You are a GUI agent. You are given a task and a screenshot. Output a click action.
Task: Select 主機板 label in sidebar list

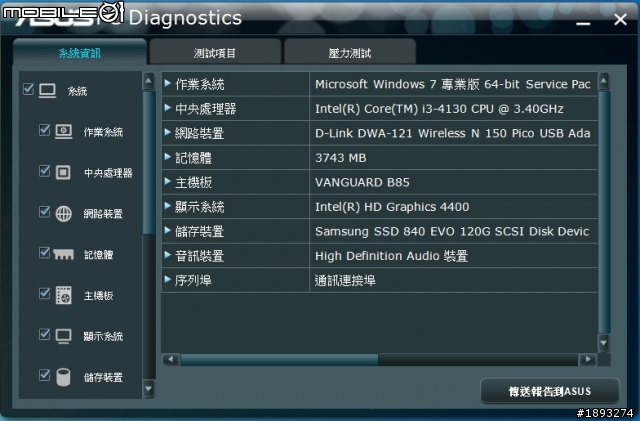98,295
